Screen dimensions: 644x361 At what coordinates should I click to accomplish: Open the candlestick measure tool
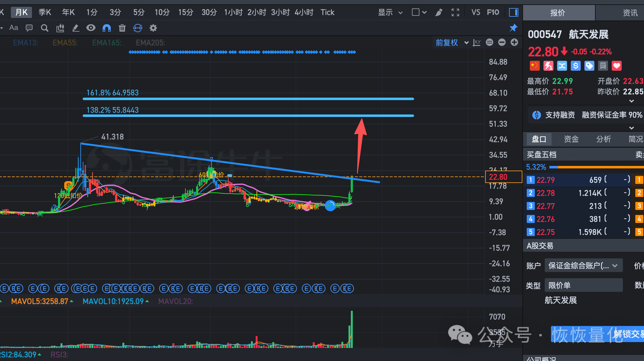click(60, 28)
